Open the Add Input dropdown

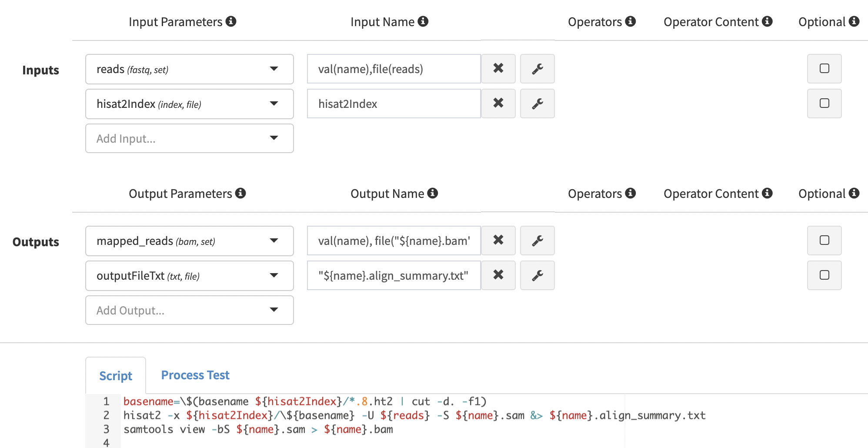coord(190,138)
